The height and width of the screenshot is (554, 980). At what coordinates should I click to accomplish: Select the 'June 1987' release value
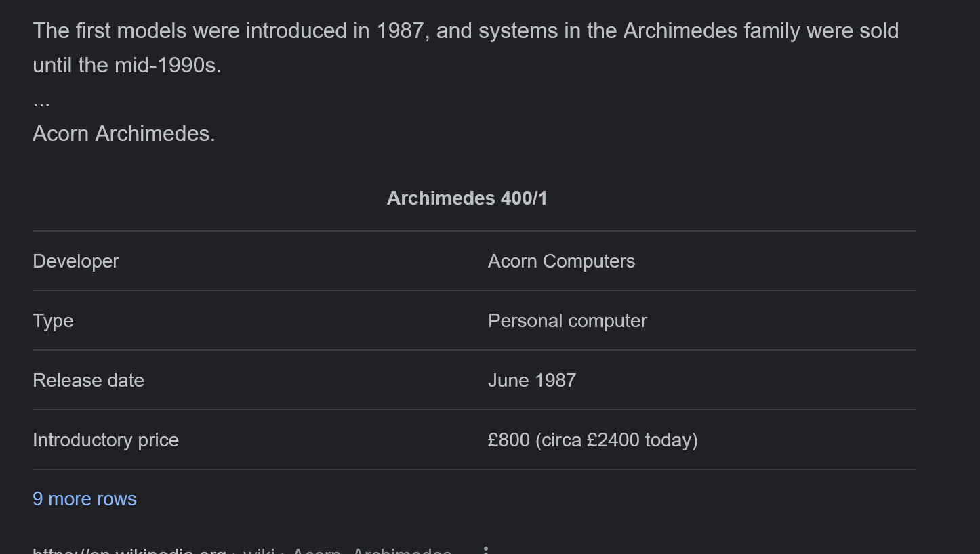pos(532,381)
